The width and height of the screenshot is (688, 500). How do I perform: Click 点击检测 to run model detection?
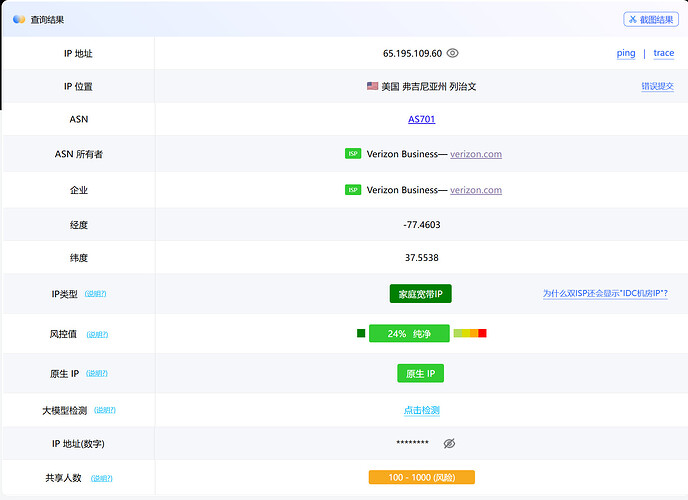point(422,410)
